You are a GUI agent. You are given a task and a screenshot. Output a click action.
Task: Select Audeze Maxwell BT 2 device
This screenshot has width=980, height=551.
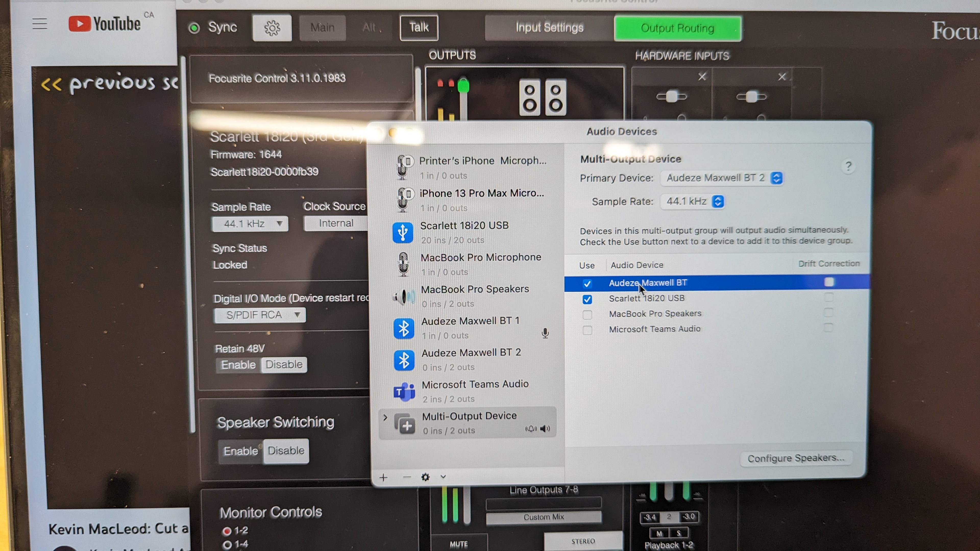point(471,359)
